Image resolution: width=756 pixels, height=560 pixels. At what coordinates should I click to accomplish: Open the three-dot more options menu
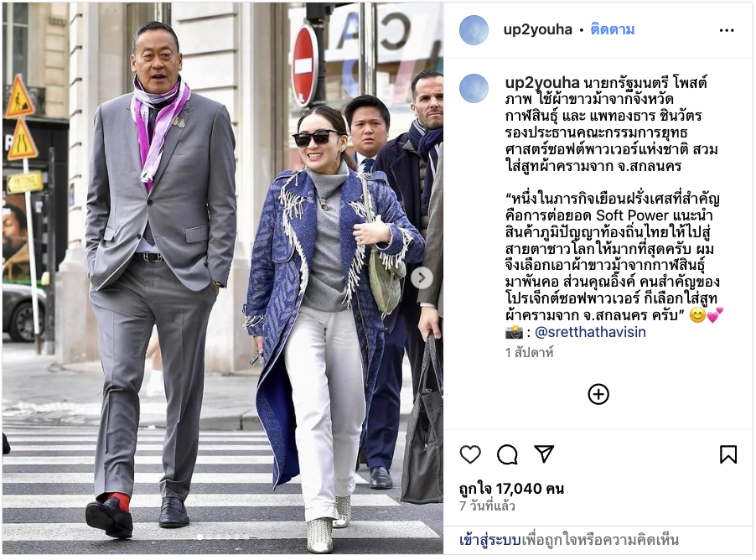[727, 30]
